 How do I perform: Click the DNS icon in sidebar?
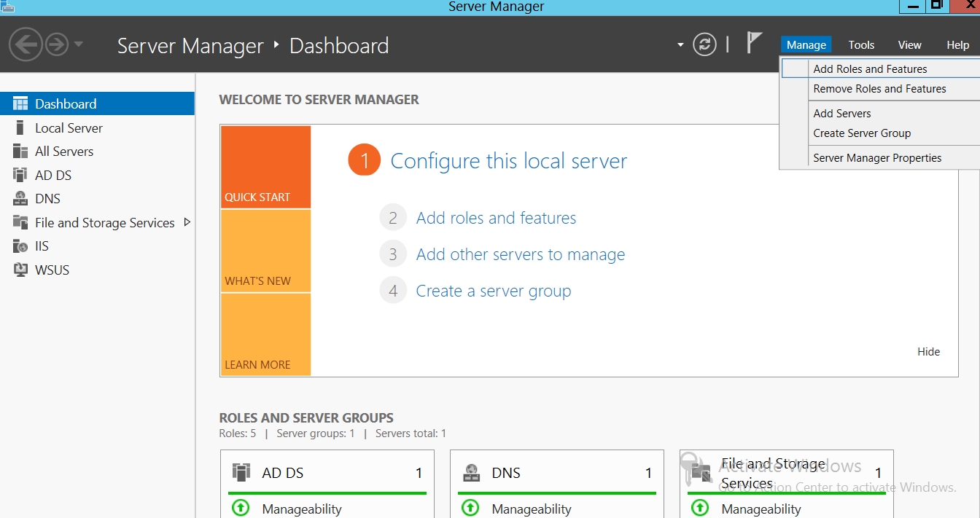(x=20, y=199)
